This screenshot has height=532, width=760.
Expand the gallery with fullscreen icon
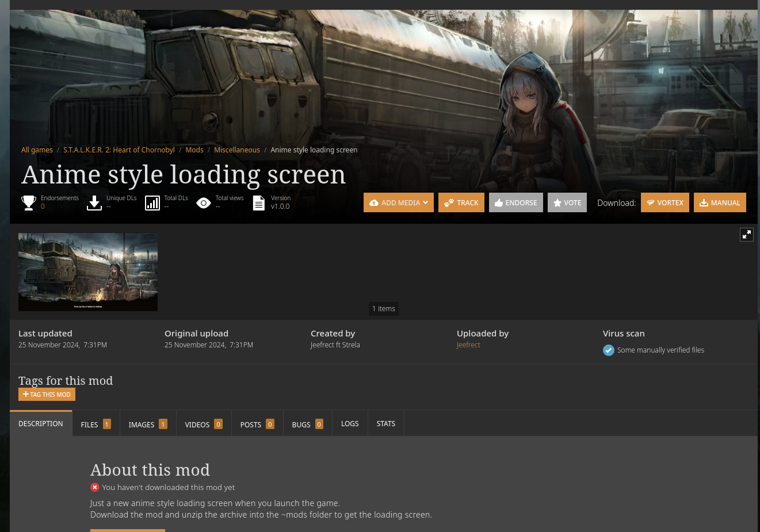tap(747, 235)
